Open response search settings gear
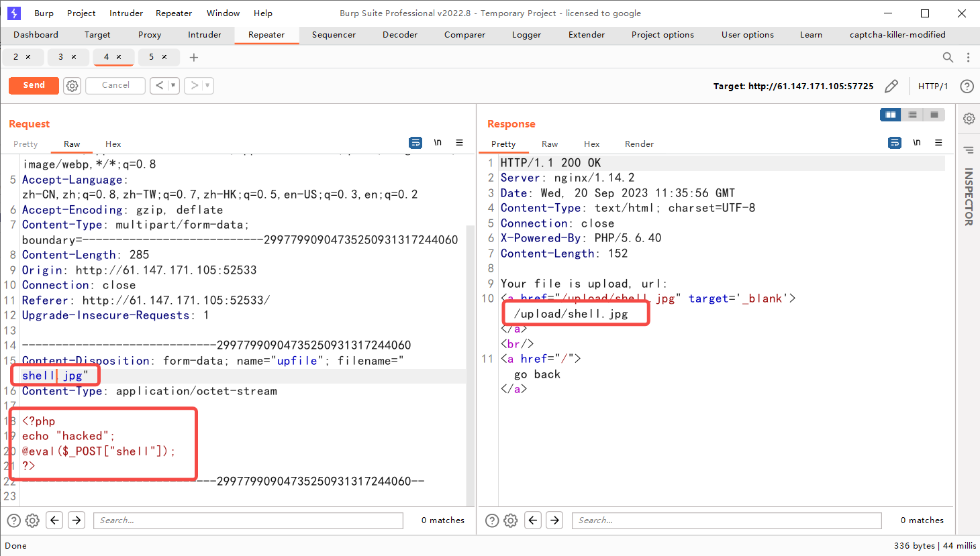Image resolution: width=980 pixels, height=556 pixels. 511,520
